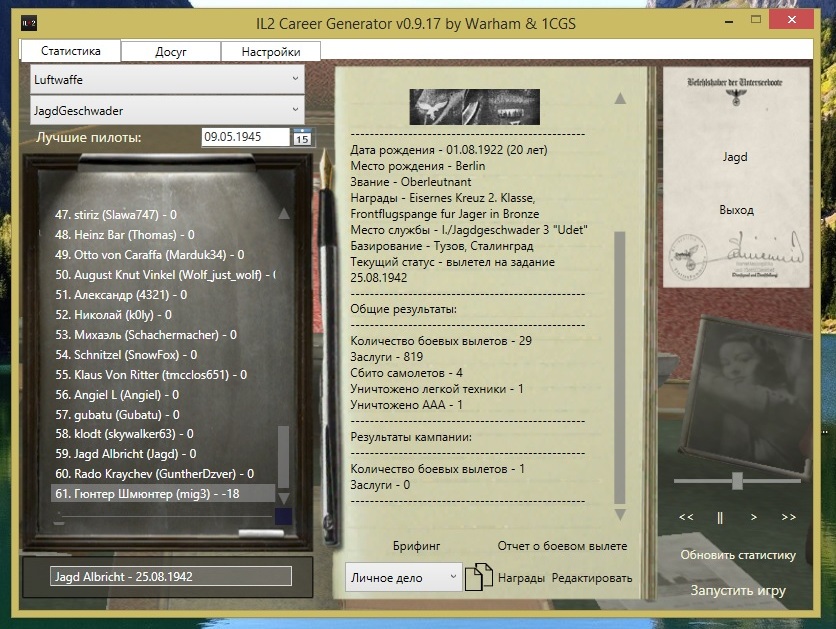This screenshot has width=836, height=629.
Task: Click the date field 09.05.1945
Action: tap(245, 137)
